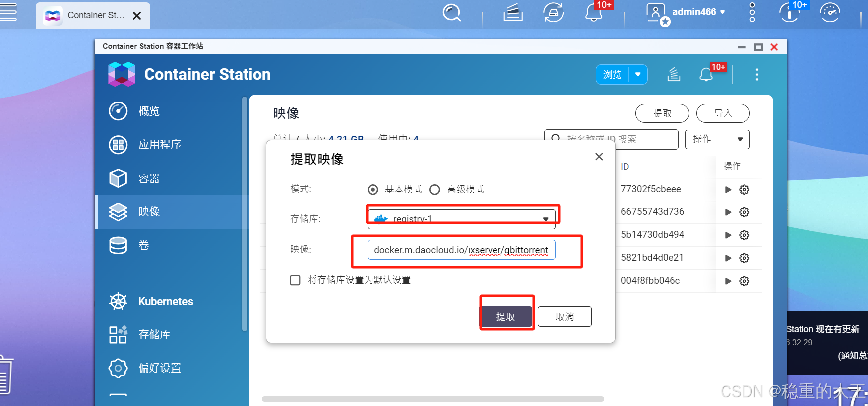Click play icon for image 77302f5cbeee
Screen dimensions: 868x406
click(x=728, y=190)
